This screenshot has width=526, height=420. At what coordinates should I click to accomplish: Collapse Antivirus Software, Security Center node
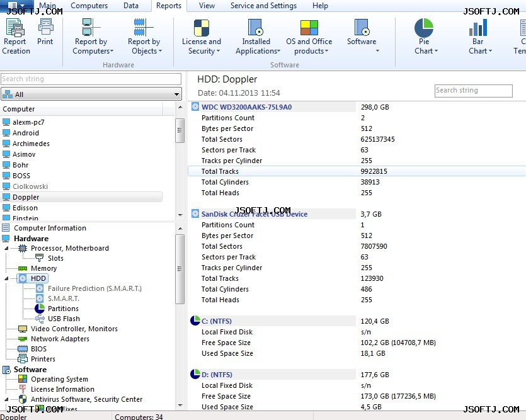(6, 399)
